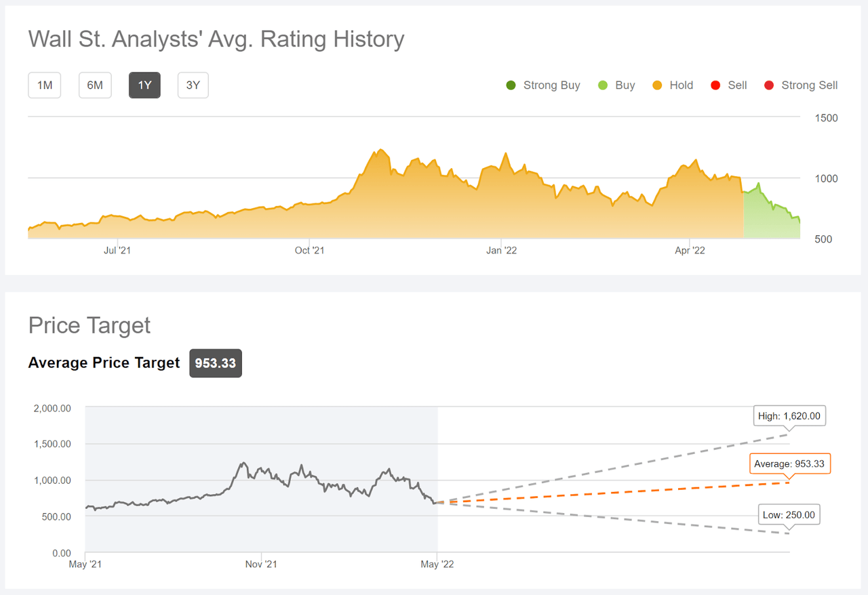Click the High: 1,620.00 callout
The width and height of the screenshot is (868, 595).
tap(789, 415)
